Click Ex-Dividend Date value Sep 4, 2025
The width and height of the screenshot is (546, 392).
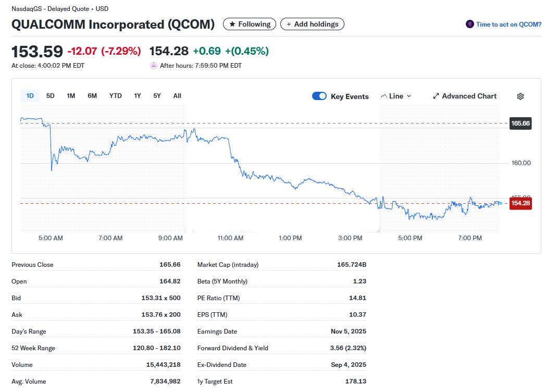point(349,365)
